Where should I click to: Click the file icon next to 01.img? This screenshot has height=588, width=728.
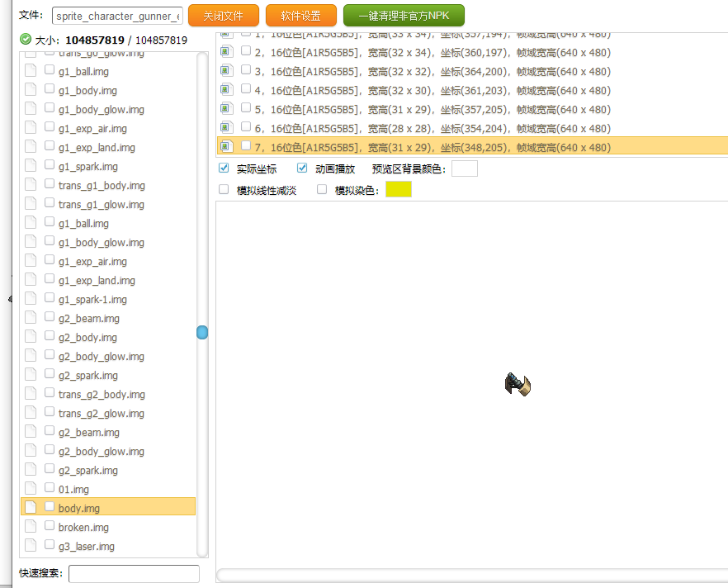31,489
